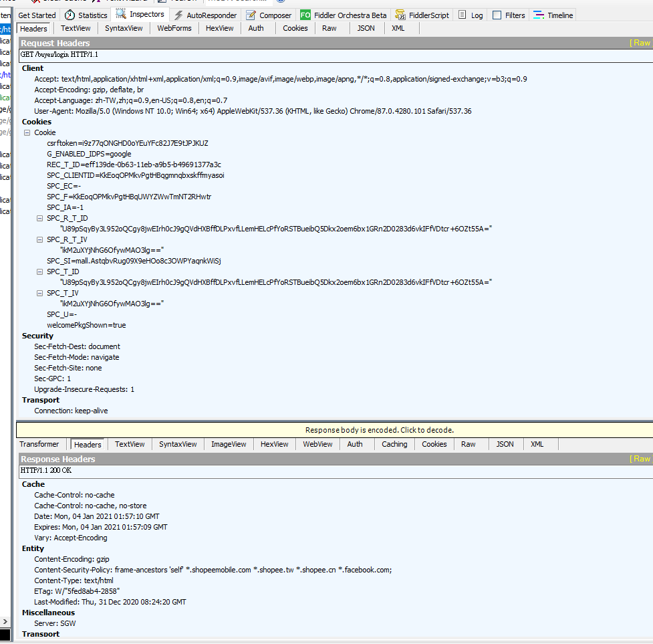Collapse the SPC_R_T_ID cookie node
Image resolution: width=653 pixels, height=644 pixels.
pyautogui.click(x=40, y=218)
